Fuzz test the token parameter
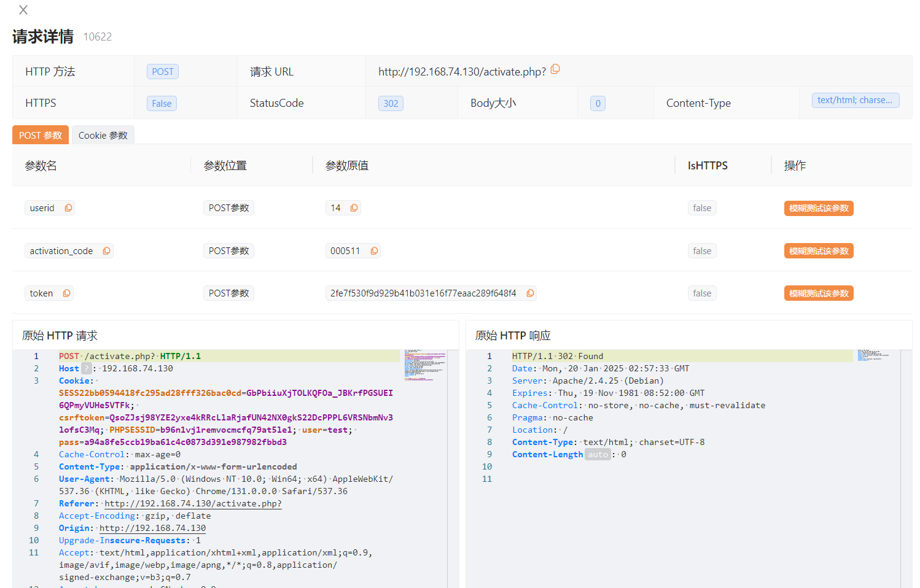This screenshot has height=588, width=920. (818, 293)
